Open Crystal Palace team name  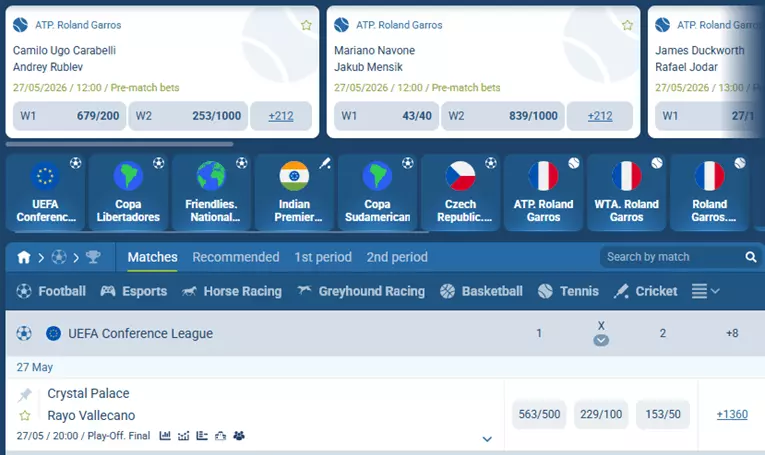click(x=88, y=394)
